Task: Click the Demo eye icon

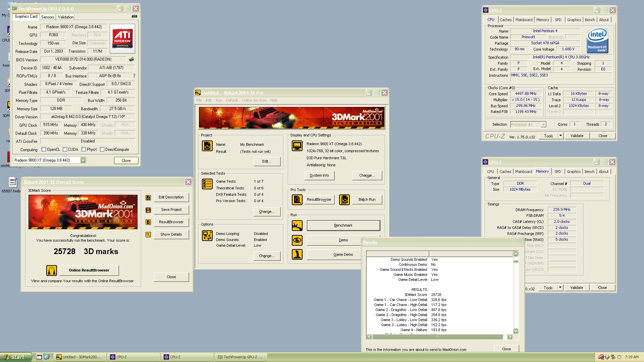Action: 297,240
